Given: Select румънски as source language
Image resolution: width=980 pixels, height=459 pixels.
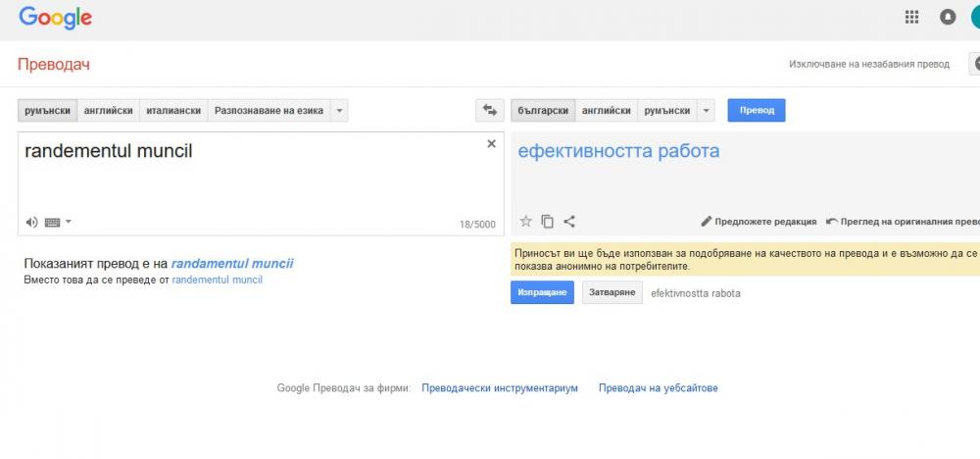Looking at the screenshot, I should [47, 111].
